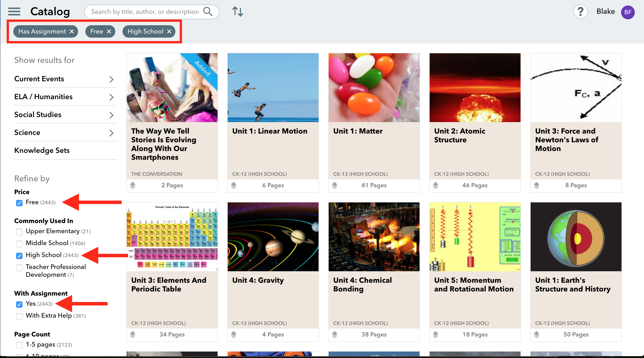The width and height of the screenshot is (644, 358).
Task: Open the smartphone story thumbnail
Action: [x=172, y=87]
